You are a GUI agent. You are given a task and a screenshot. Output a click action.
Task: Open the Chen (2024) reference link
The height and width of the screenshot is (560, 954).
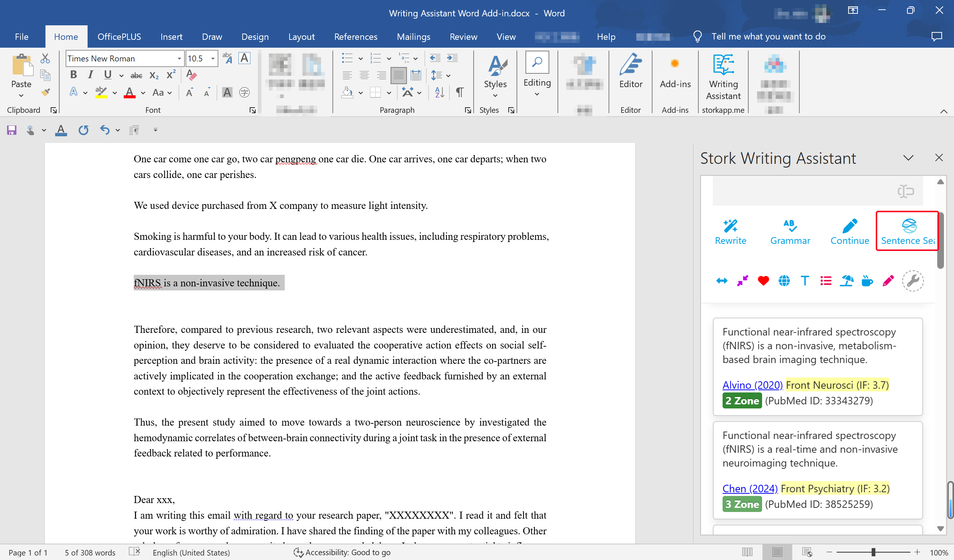pos(749,489)
